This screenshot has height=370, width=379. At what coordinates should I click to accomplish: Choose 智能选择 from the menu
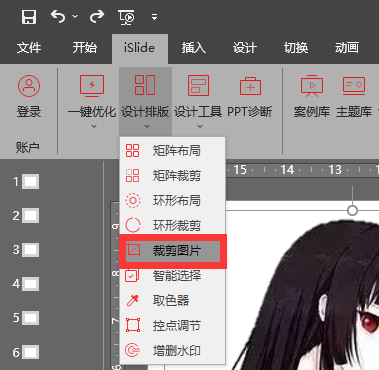173,276
